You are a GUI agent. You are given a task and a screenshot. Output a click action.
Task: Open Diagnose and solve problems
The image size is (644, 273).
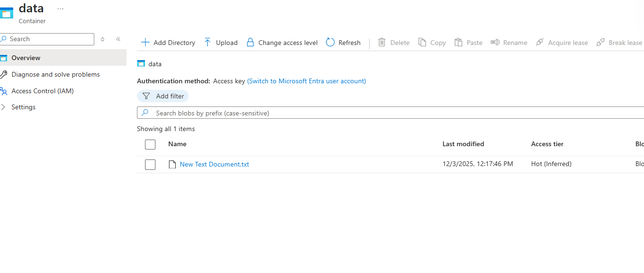pos(55,74)
